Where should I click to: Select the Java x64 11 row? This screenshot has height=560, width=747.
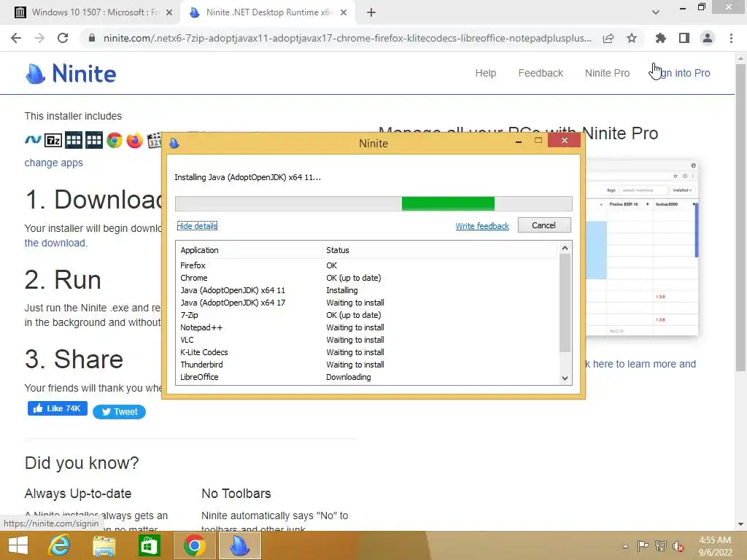tap(368, 290)
